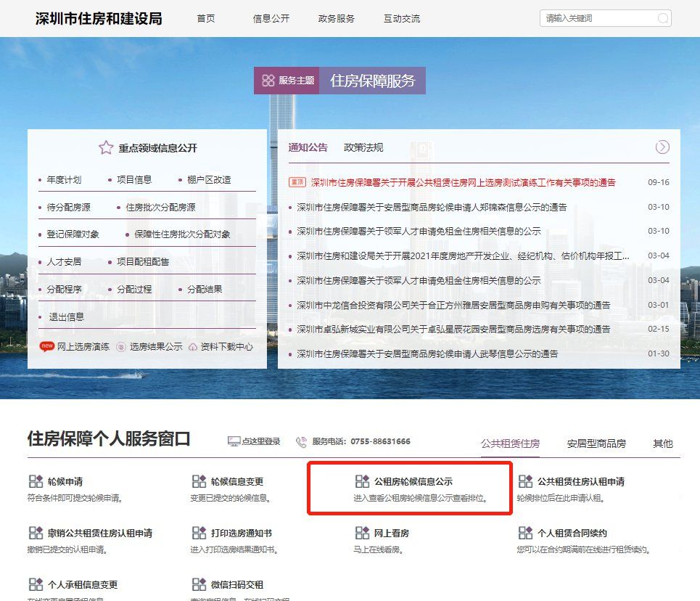Click the grid icon for 打印选房通知书
700x601 pixels.
[199, 533]
